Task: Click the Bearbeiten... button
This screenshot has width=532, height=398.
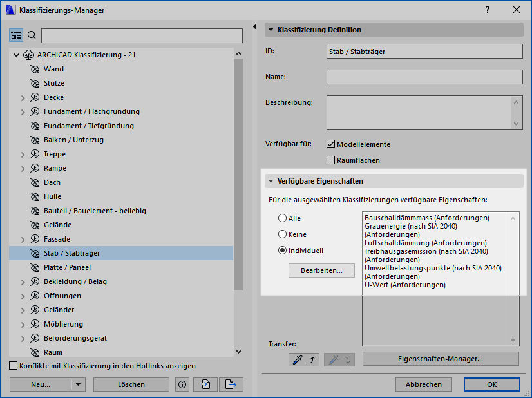Action: [321, 270]
